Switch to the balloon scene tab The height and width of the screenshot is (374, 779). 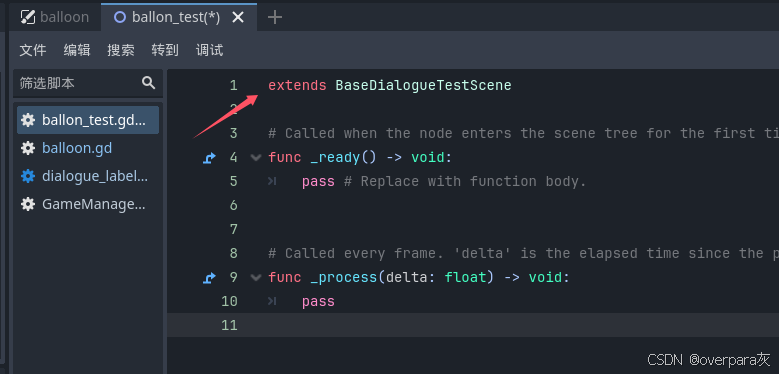pyautogui.click(x=55, y=17)
